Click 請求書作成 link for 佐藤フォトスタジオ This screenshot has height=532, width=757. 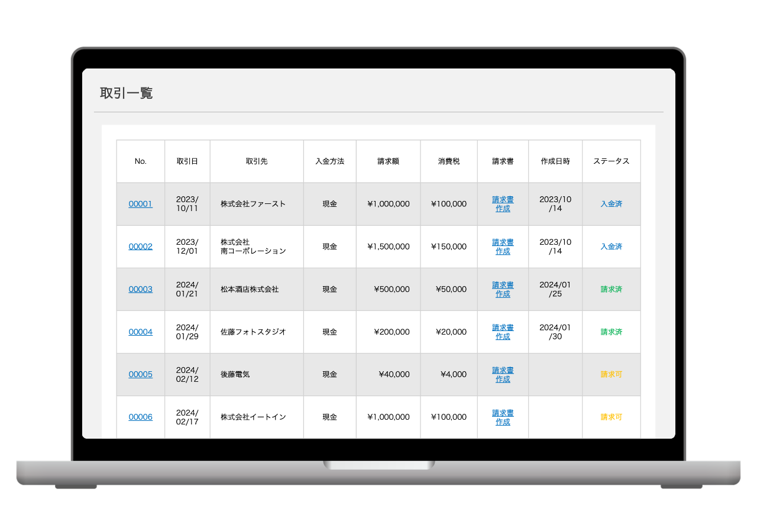pyautogui.click(x=503, y=332)
